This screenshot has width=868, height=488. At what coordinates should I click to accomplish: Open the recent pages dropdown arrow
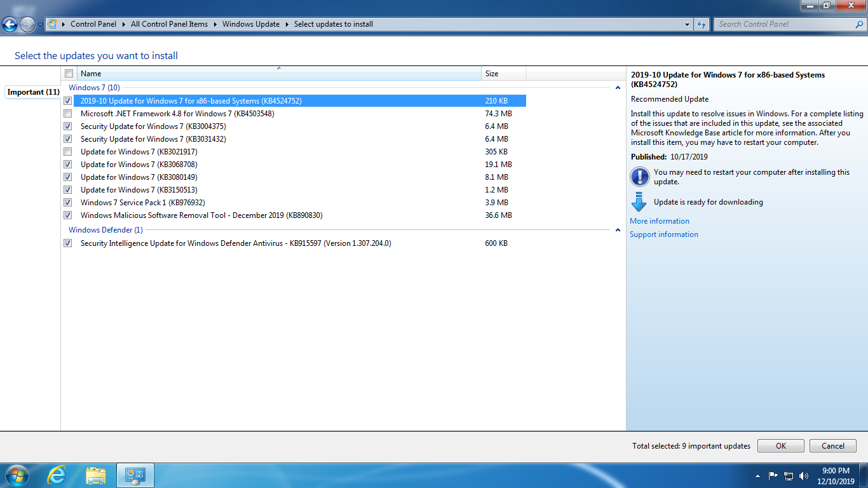(41, 25)
